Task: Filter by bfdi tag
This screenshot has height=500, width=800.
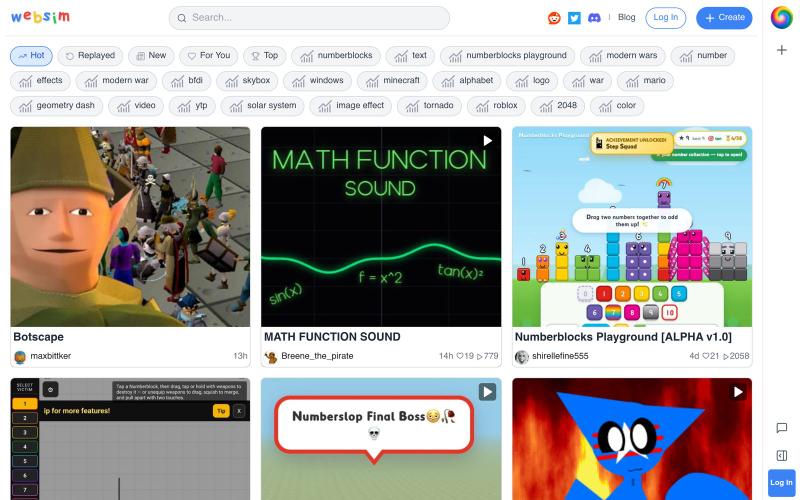Action: 186,81
